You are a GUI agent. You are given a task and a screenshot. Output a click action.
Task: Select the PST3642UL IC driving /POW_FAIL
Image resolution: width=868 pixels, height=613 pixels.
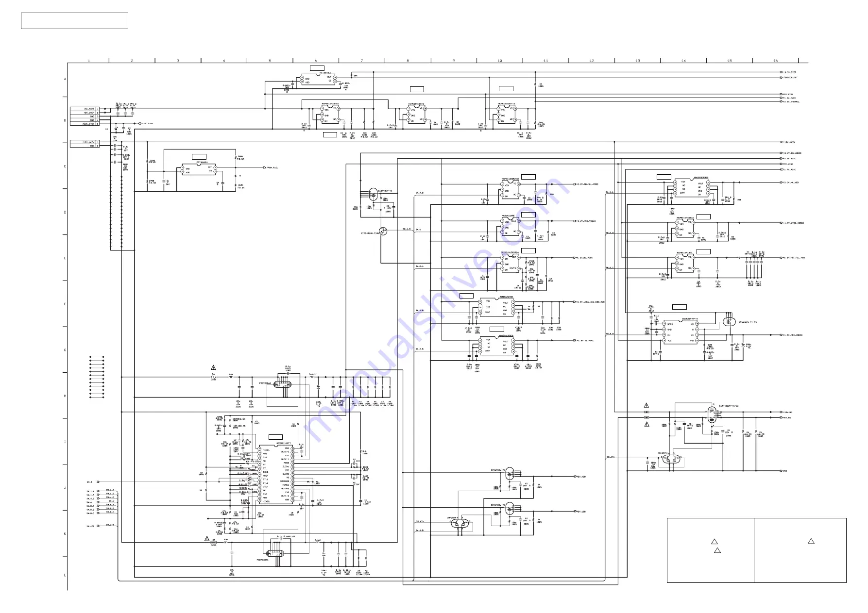[199, 169]
